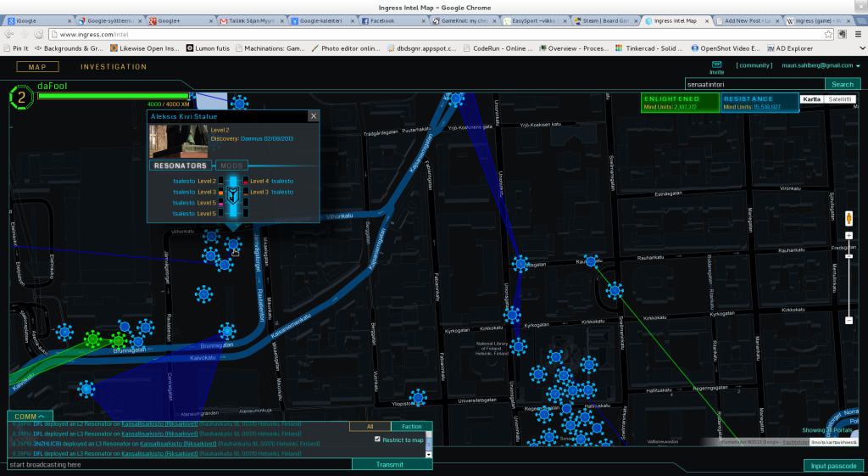
Task: Toggle the Restrict to map checkbox
Action: pos(377,440)
